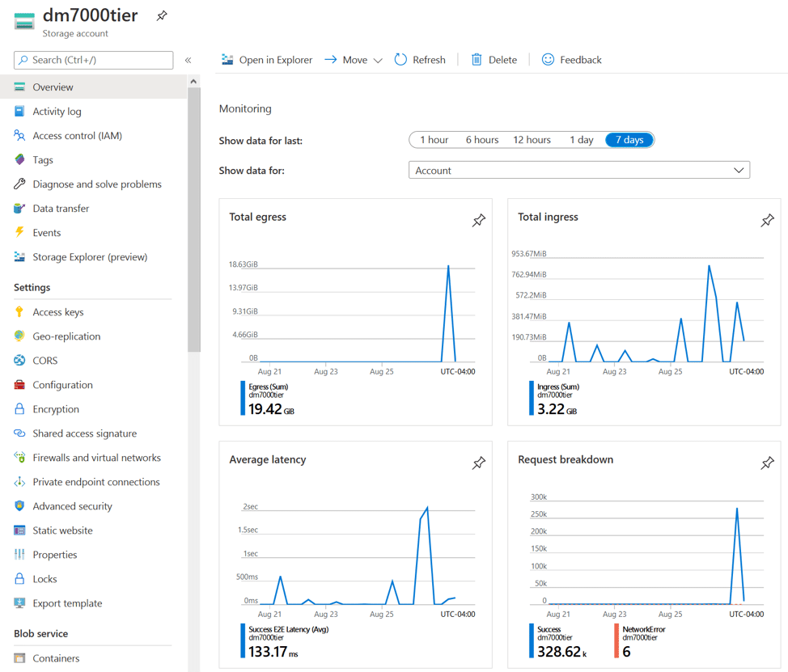788x672 pixels.
Task: Click the Delete button label
Action: tap(502, 60)
